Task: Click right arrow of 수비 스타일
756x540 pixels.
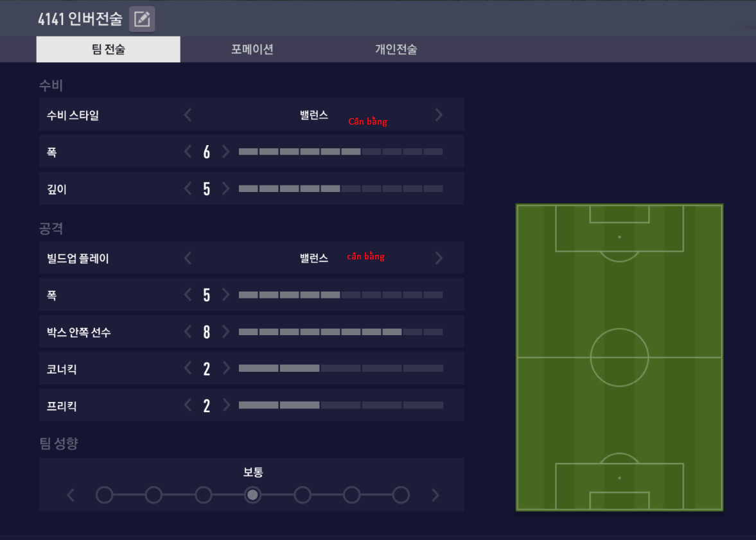Action: pos(439,115)
